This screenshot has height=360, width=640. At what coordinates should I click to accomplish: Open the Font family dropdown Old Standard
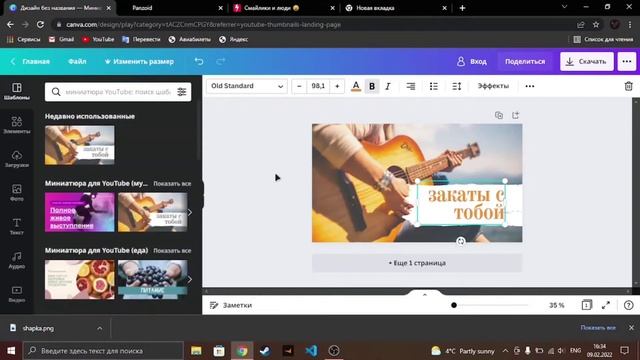point(247,86)
